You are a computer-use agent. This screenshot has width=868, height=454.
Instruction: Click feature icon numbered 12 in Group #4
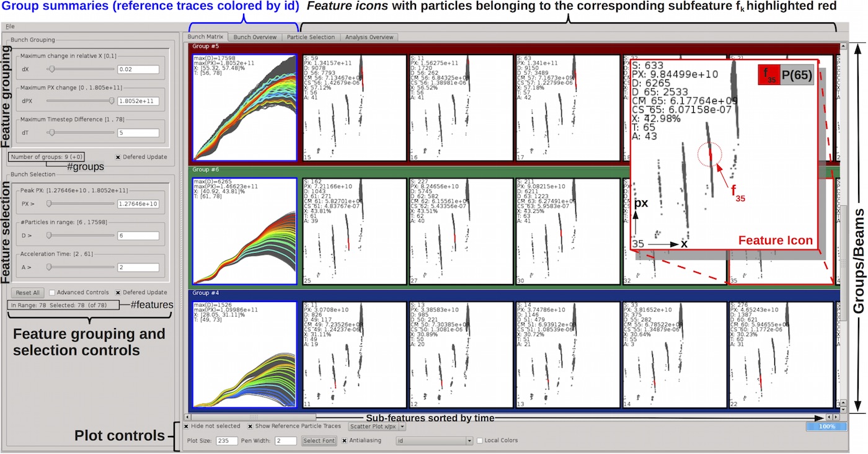click(461, 355)
